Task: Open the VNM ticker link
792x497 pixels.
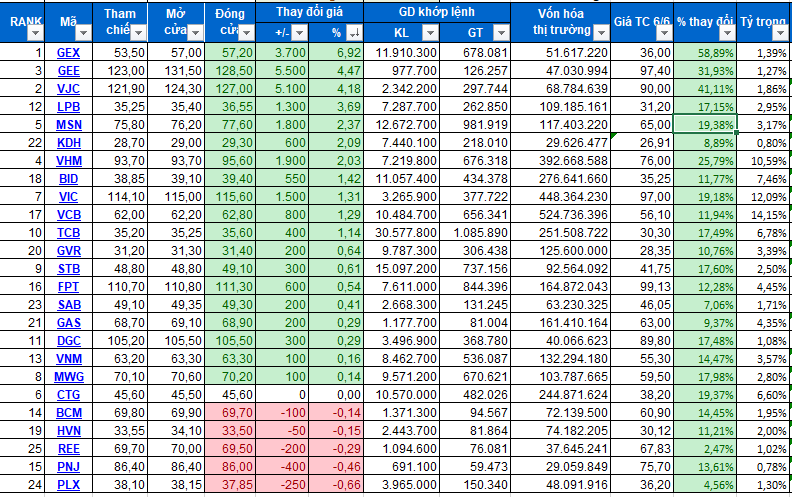Action: [69, 359]
